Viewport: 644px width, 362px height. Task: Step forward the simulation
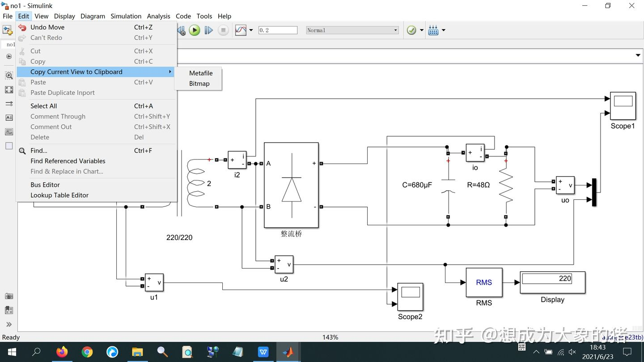click(208, 30)
